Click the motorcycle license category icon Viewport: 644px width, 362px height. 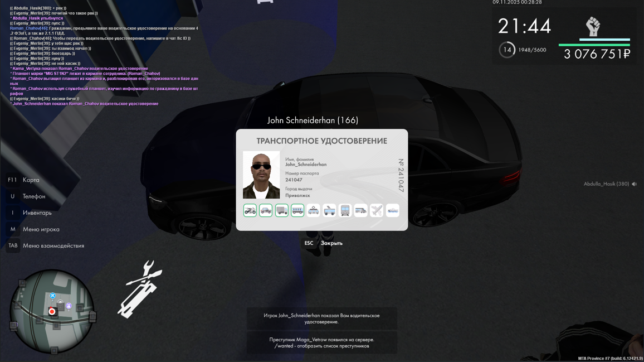[x=250, y=211]
